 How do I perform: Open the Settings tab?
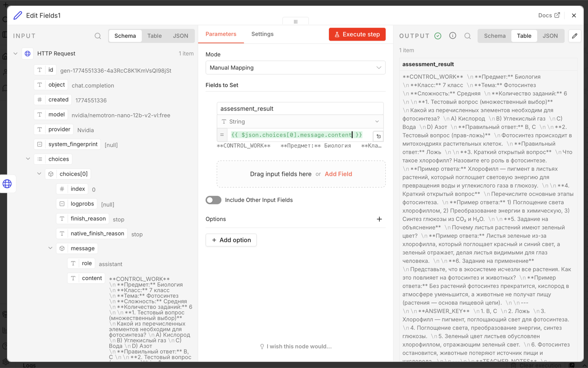[x=262, y=34]
